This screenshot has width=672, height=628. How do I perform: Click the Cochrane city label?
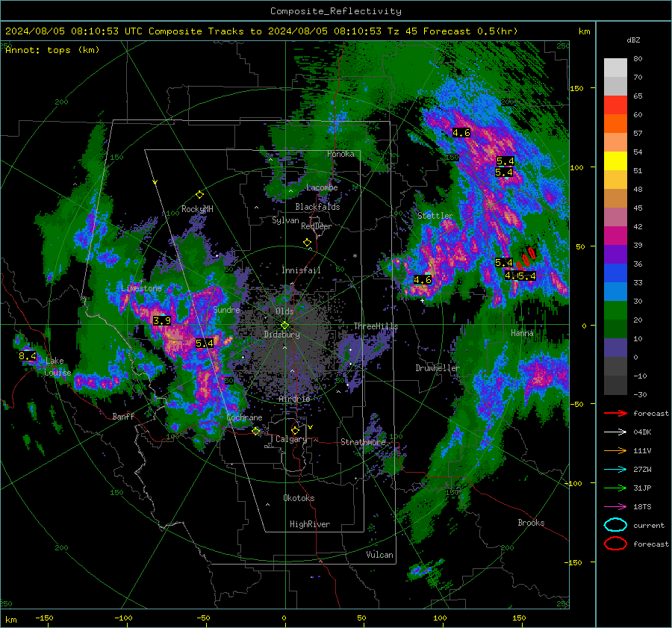tap(244, 417)
